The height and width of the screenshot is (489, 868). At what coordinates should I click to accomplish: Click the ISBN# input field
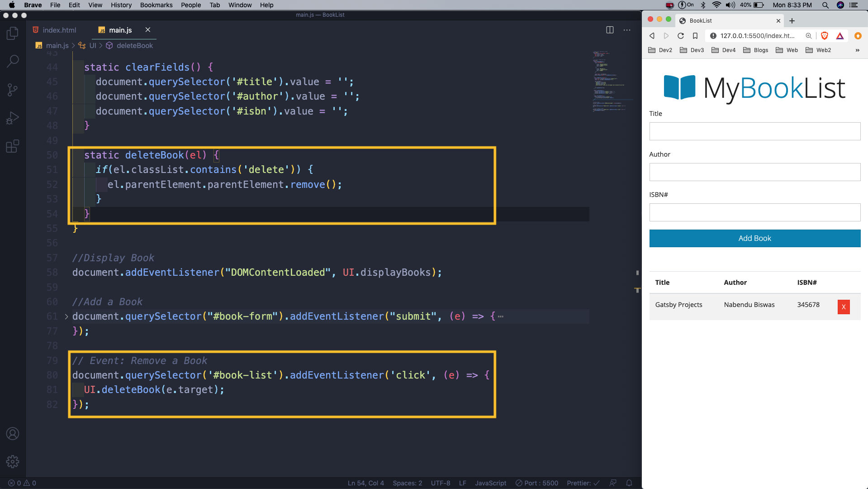coord(755,212)
